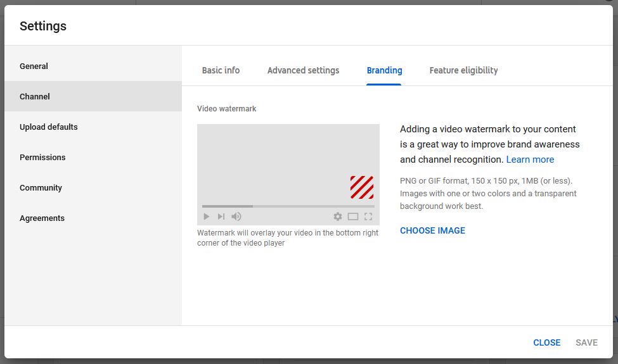Click the next-track icon in preview player
Image resolution: width=618 pixels, height=364 pixels.
click(x=221, y=217)
